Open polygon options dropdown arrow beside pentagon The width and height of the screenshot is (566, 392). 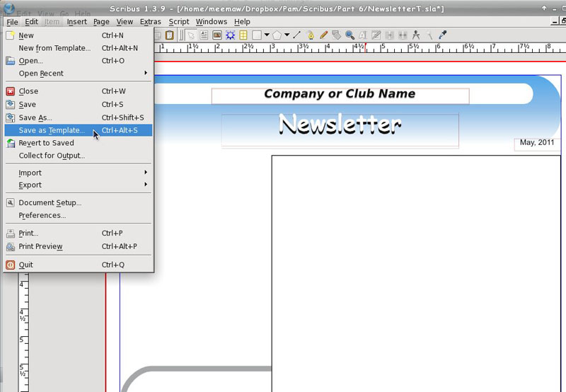287,35
